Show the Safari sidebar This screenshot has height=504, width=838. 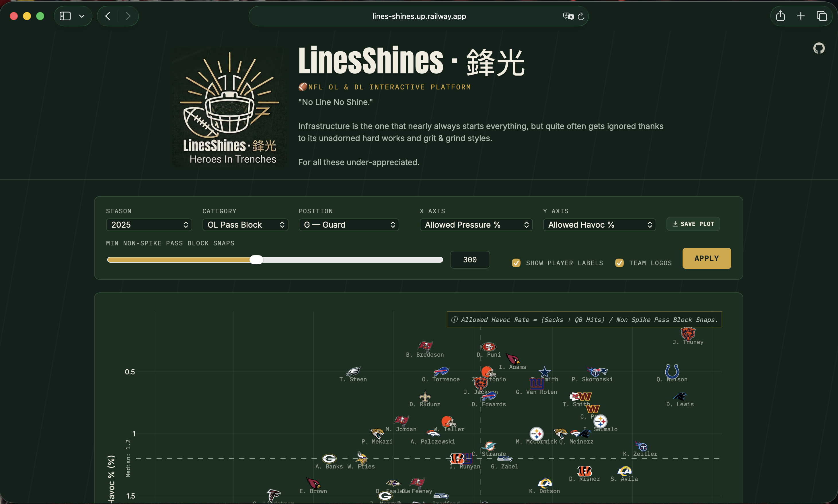point(65,16)
